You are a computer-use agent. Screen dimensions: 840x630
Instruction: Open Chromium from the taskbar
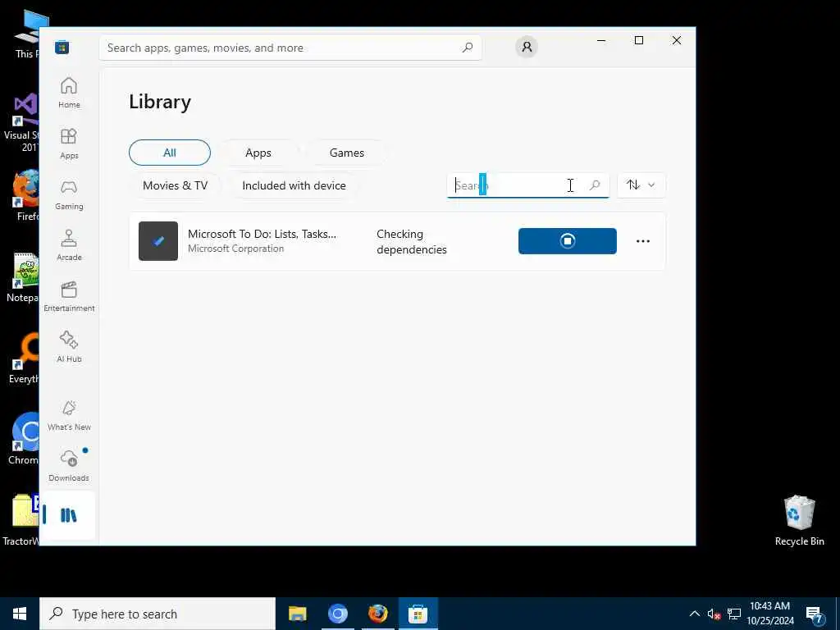coord(337,614)
